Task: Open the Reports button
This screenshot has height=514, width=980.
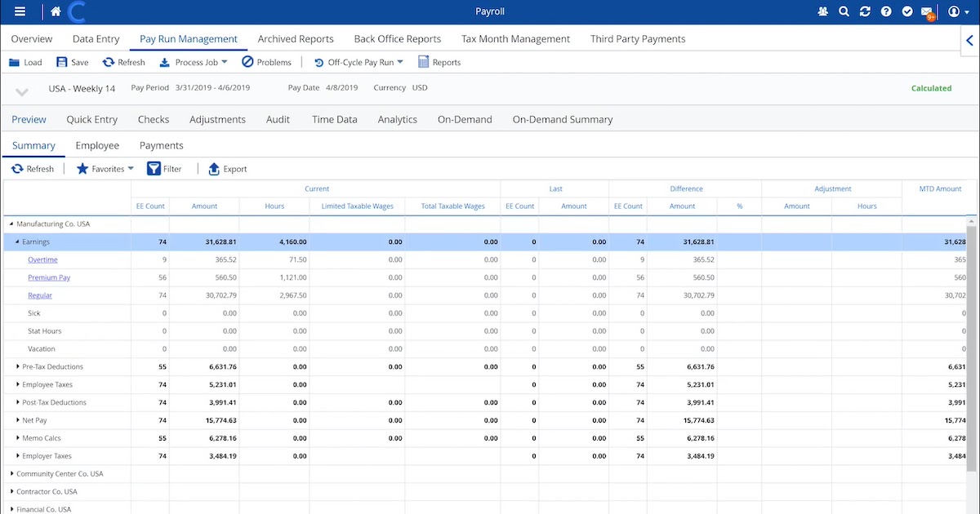Action: (439, 62)
